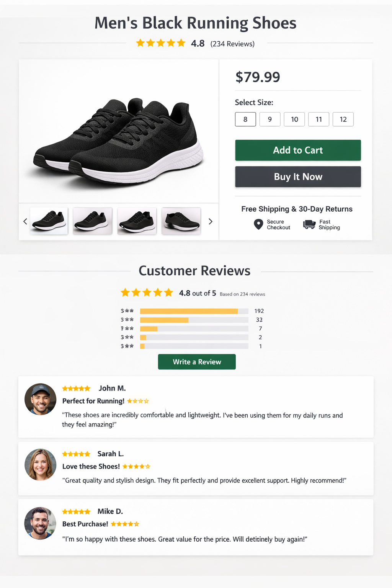The image size is (392, 588).
Task: Select size 8
Action: coord(245,119)
